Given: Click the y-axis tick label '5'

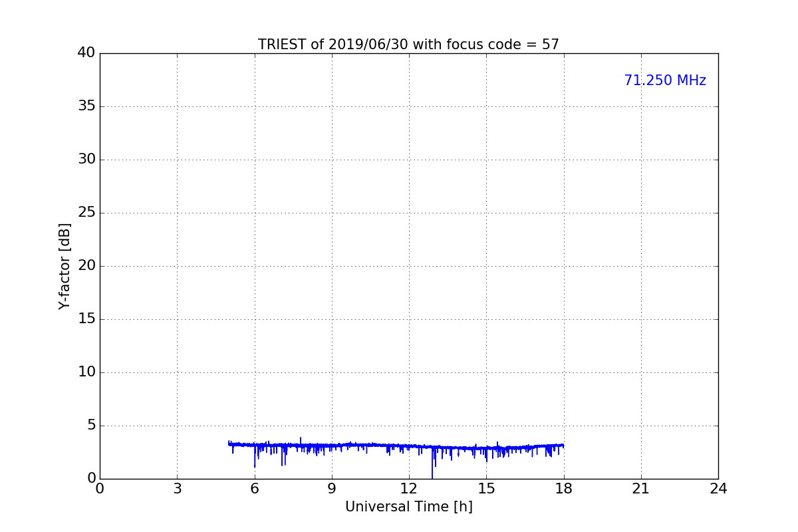Looking at the screenshot, I should (x=91, y=426).
